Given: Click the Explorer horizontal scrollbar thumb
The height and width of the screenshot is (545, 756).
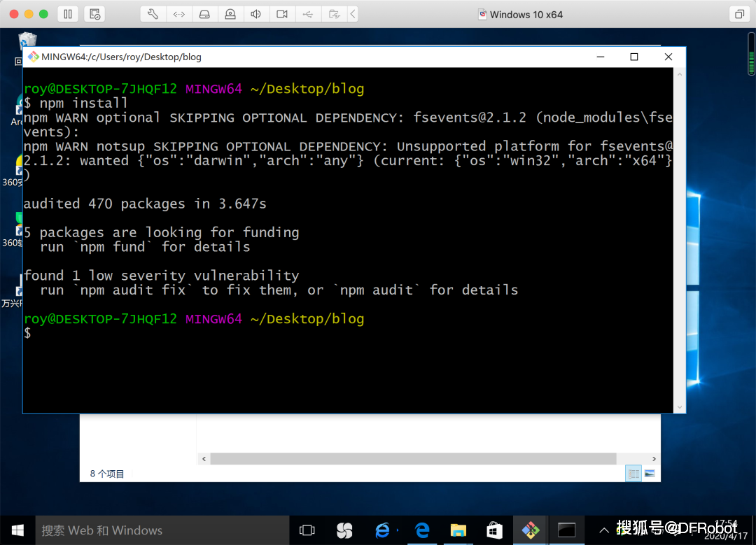Looking at the screenshot, I should pos(413,459).
